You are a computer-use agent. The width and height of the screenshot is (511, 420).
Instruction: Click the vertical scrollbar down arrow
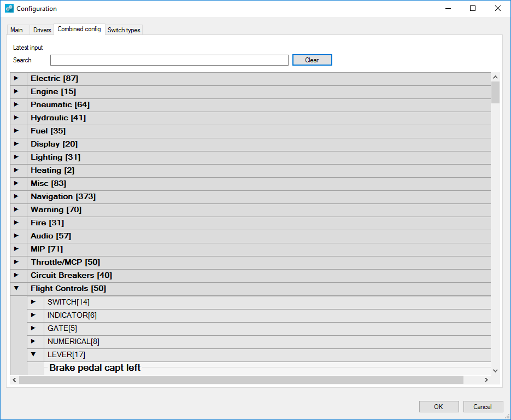[495, 371]
